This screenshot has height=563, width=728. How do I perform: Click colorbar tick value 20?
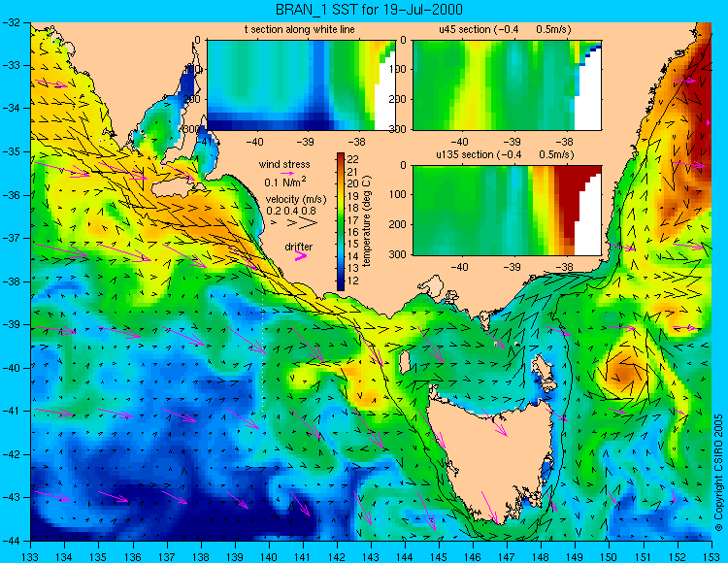353,183
